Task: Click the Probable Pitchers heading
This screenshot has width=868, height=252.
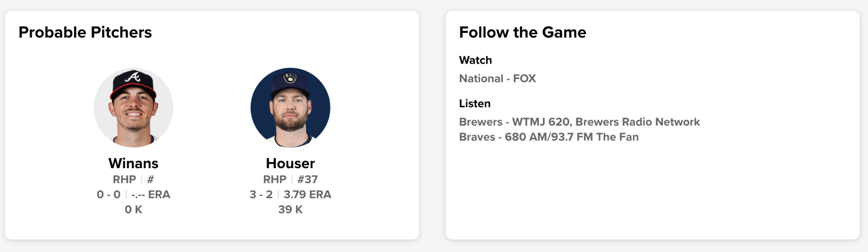Action: pyautogui.click(x=85, y=32)
